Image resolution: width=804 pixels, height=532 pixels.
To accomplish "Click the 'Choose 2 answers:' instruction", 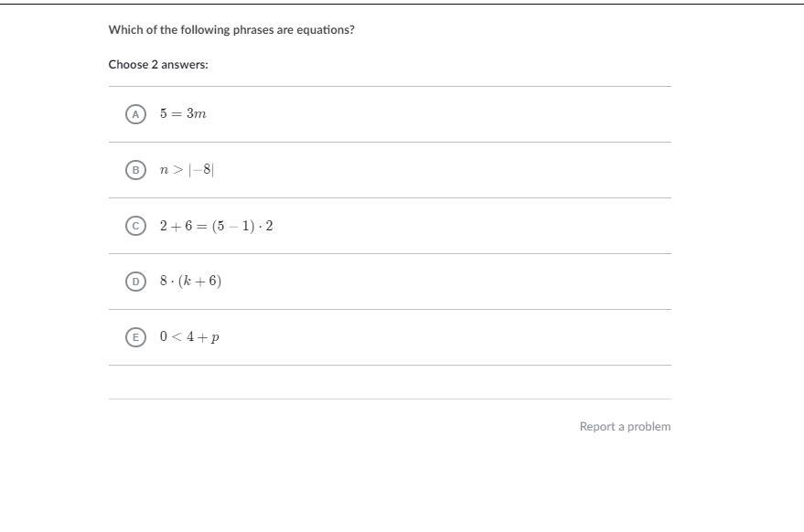I will 158,65.
